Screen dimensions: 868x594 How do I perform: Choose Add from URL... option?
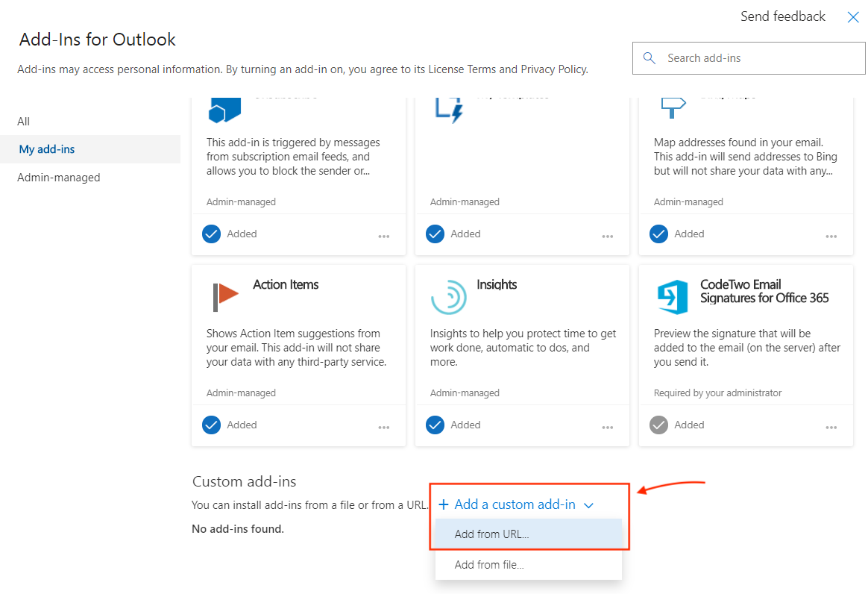click(529, 534)
